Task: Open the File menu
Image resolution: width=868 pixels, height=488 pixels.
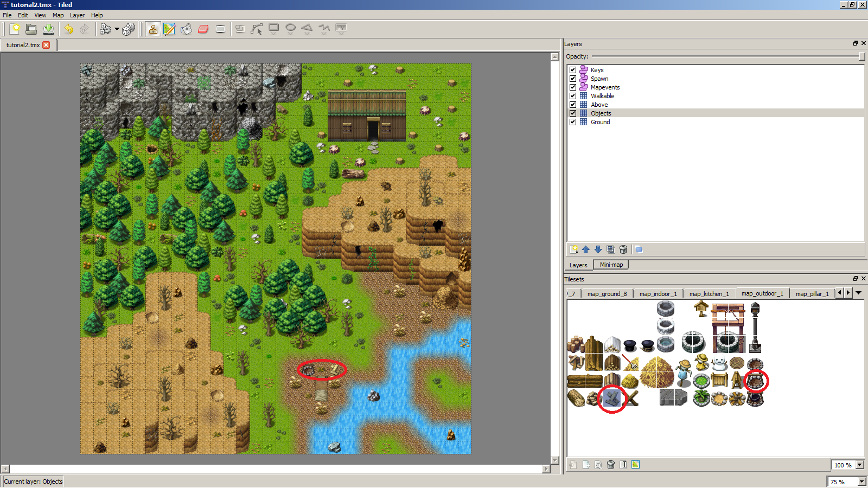Action: coord(7,15)
